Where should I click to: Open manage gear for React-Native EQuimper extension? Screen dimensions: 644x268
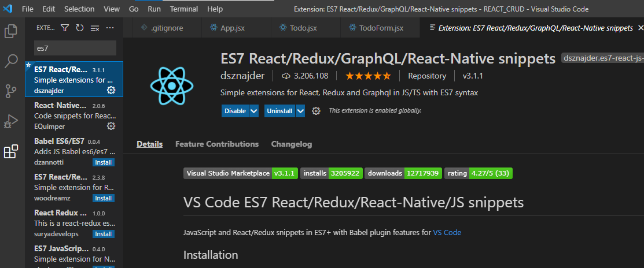[x=111, y=126]
